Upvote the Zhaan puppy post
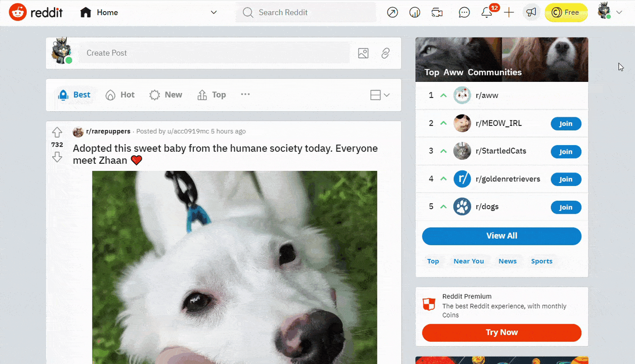635x364 pixels. click(57, 132)
